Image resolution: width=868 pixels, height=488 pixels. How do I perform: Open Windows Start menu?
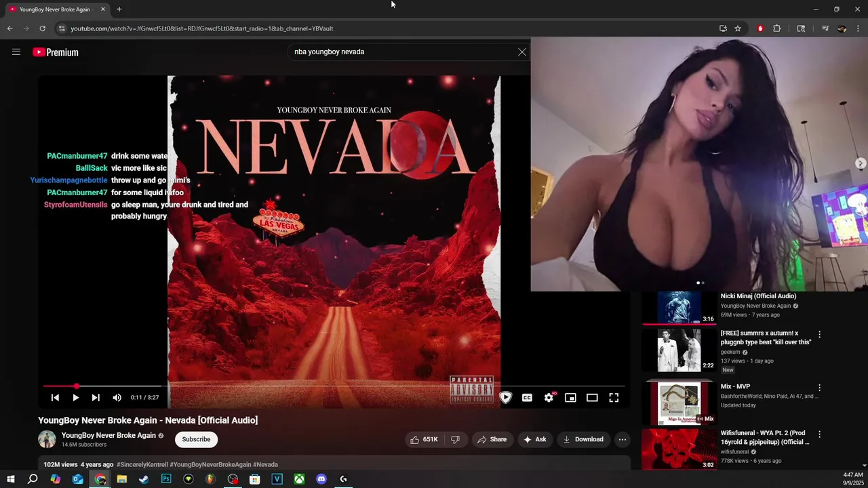[x=10, y=479]
